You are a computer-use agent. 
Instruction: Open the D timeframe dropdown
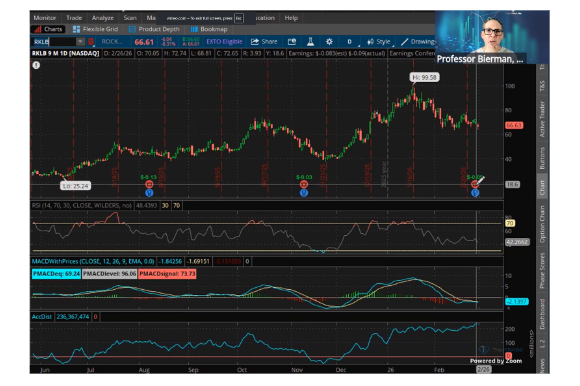pos(349,42)
